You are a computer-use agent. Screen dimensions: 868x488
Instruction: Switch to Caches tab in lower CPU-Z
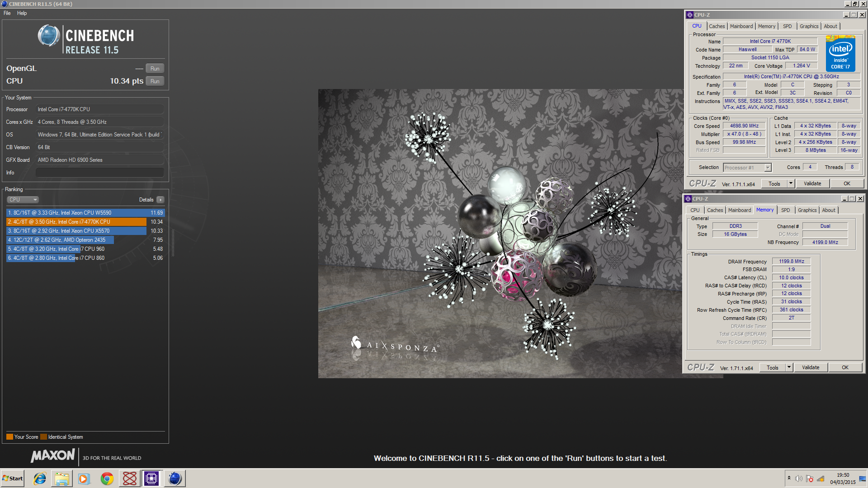715,210
